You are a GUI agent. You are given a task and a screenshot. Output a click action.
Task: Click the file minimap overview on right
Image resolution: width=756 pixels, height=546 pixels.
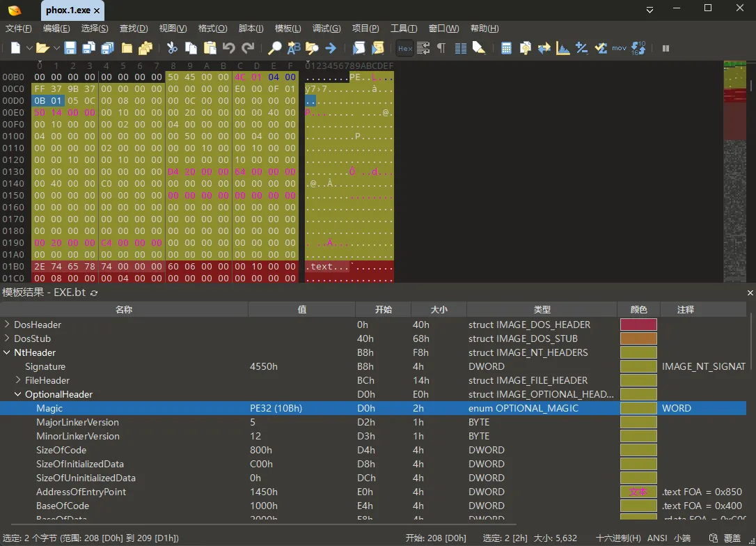point(735,171)
